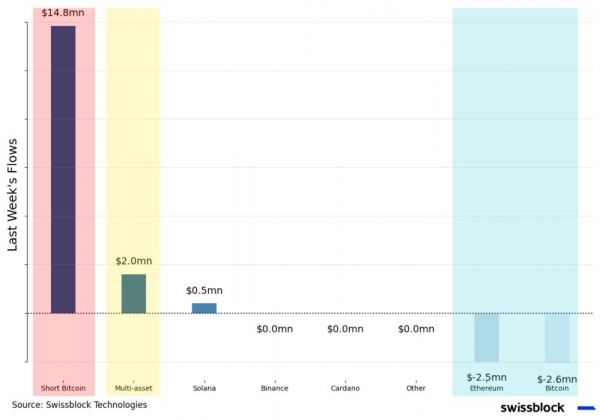Select the green Multi-asset bar
Image resolution: width=600 pixels, height=420 pixels.
pyautogui.click(x=133, y=293)
